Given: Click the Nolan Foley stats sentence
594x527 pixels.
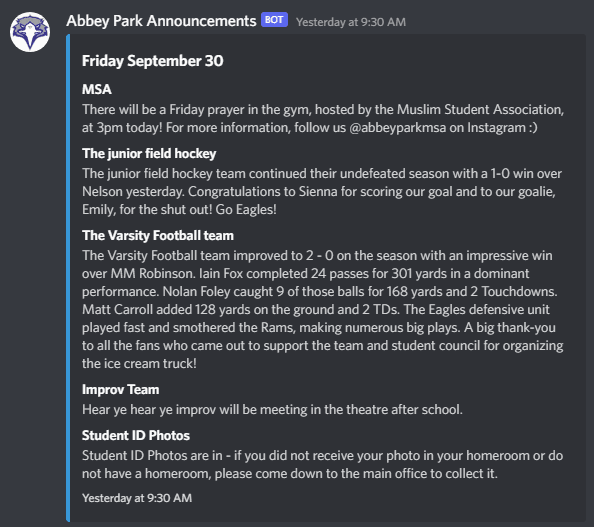Looking at the screenshot, I should coord(360,292).
